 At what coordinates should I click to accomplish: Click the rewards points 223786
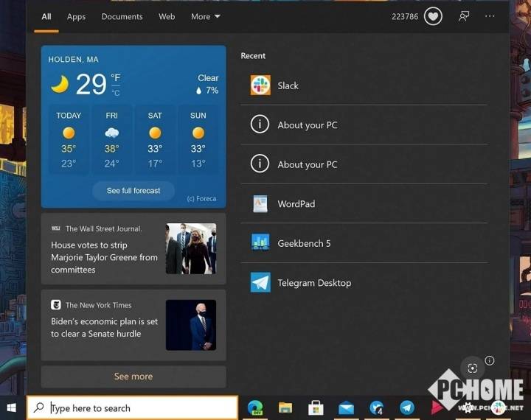pos(405,17)
